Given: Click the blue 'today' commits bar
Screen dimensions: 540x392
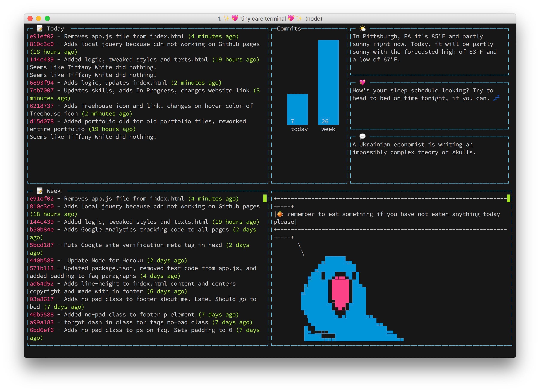Looking at the screenshot, I should tap(297, 109).
